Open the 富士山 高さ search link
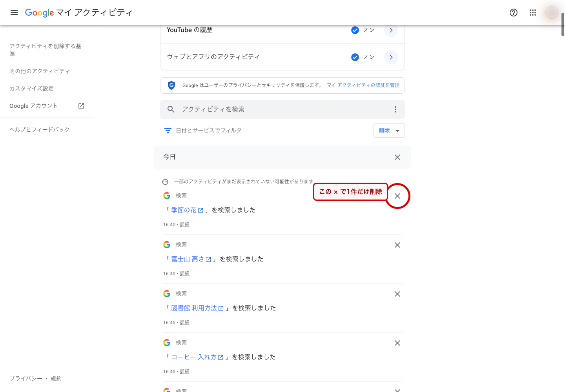The image size is (565, 392). click(x=188, y=259)
